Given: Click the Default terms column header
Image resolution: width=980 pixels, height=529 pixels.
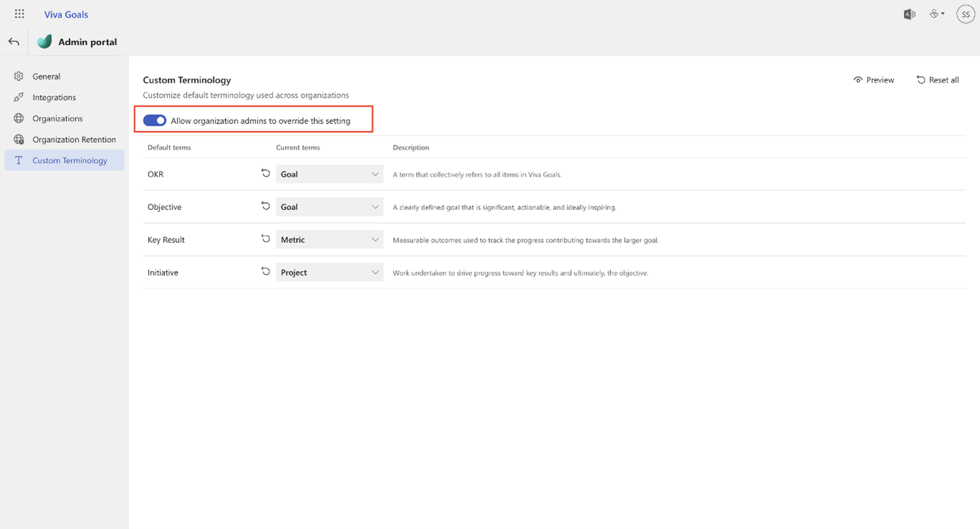Looking at the screenshot, I should pos(169,148).
